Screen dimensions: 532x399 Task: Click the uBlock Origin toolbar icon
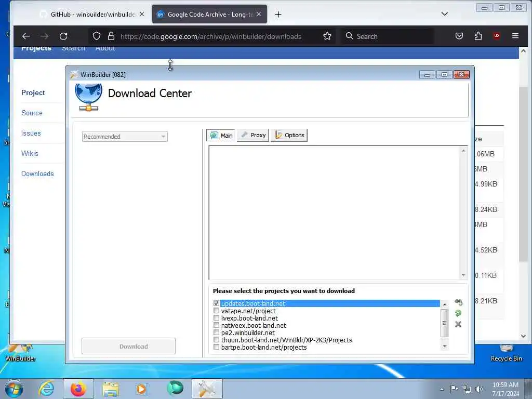pyautogui.click(x=496, y=36)
